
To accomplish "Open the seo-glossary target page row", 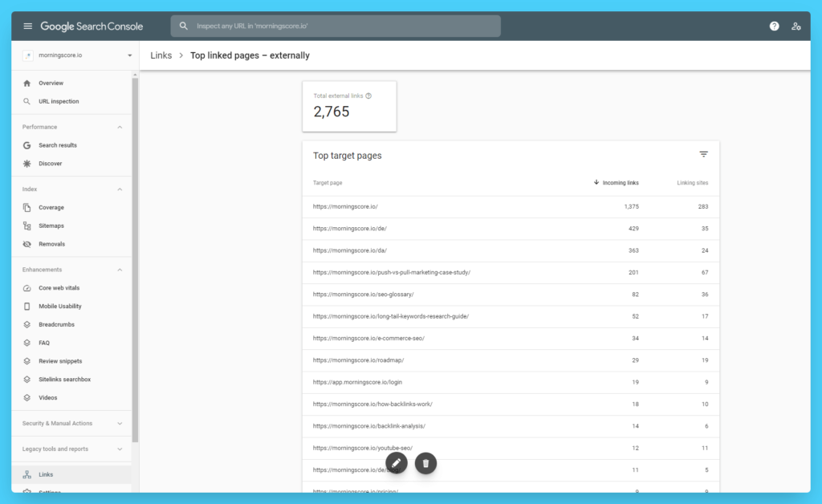I will click(511, 295).
